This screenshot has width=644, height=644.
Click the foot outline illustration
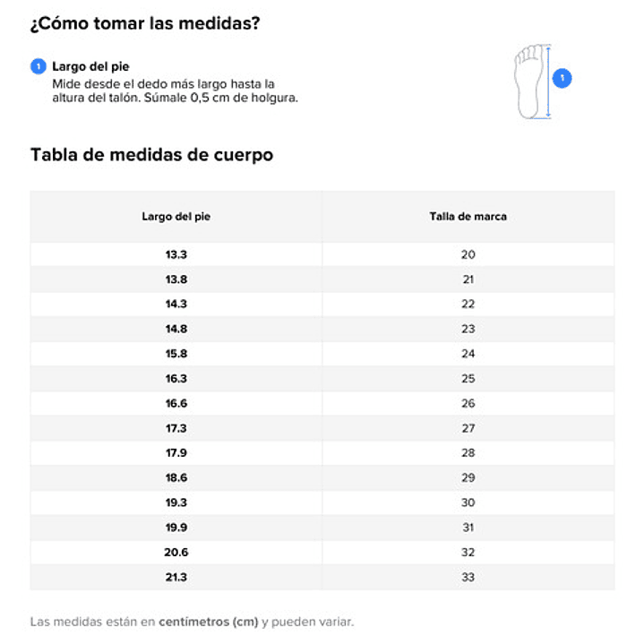(530, 82)
